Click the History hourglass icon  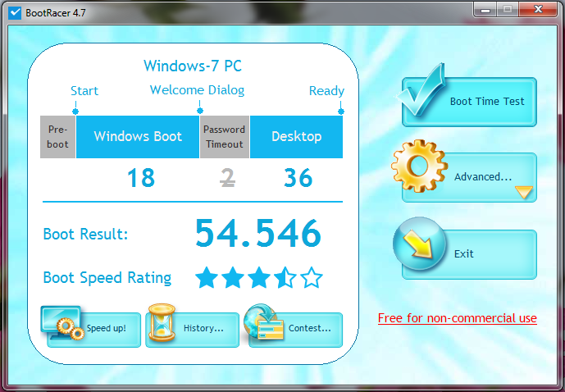pos(162,322)
